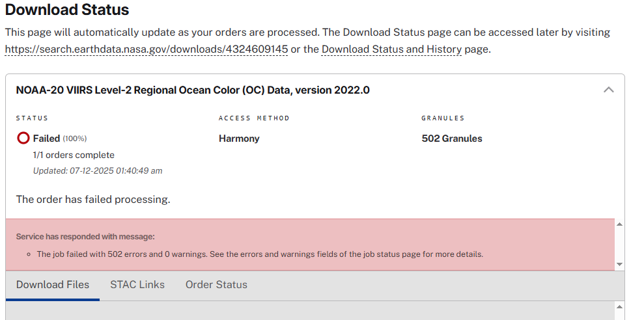Click the Failed (100%) status text
Viewport: 644px width, 320px height.
60,139
